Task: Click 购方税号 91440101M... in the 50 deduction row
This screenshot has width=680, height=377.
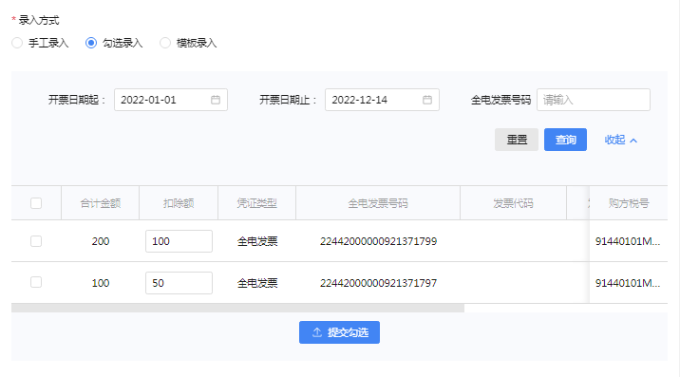Action: point(628,283)
